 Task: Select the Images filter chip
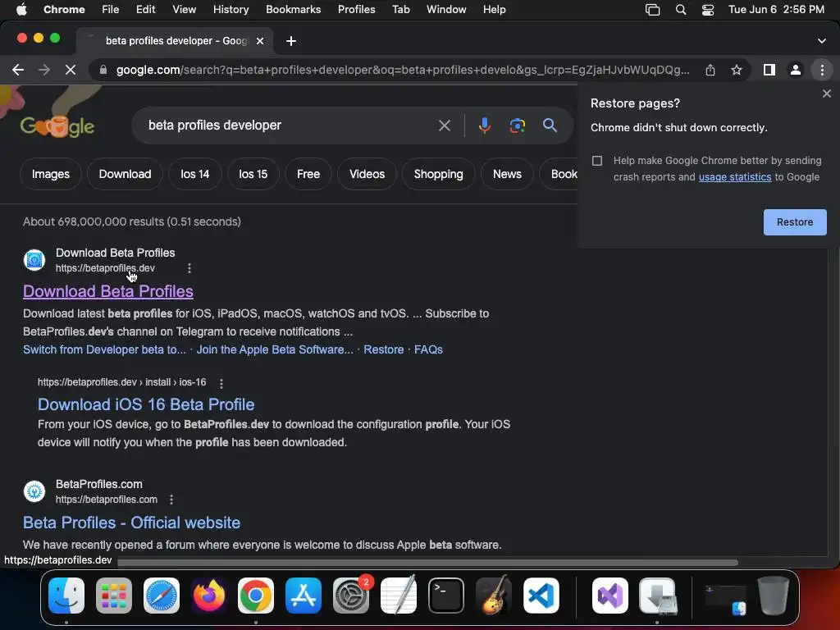pos(50,174)
